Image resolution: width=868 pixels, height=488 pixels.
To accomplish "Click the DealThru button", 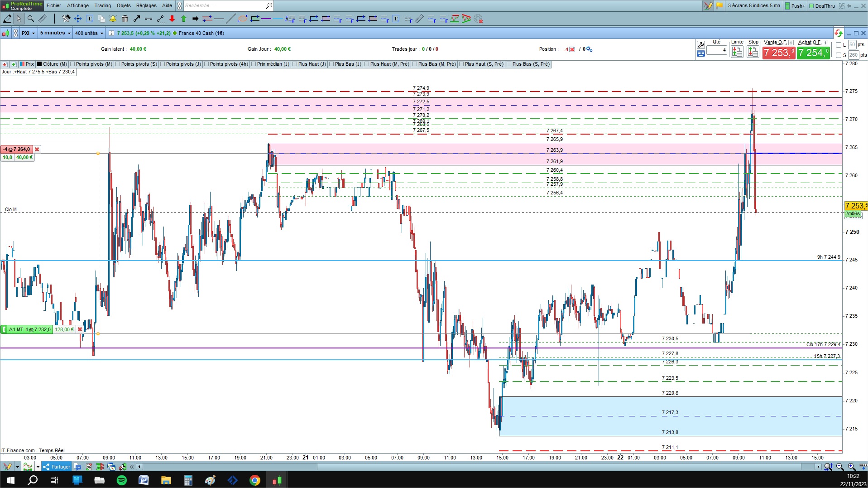I will tap(822, 6).
